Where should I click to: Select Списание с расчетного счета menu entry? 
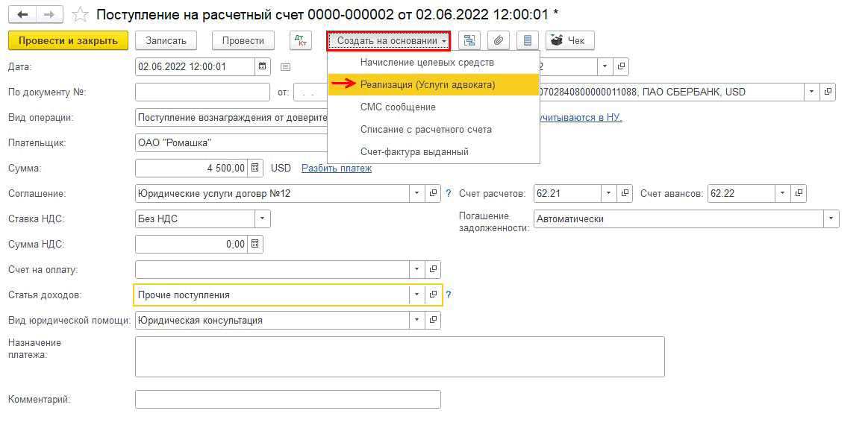coord(425,129)
